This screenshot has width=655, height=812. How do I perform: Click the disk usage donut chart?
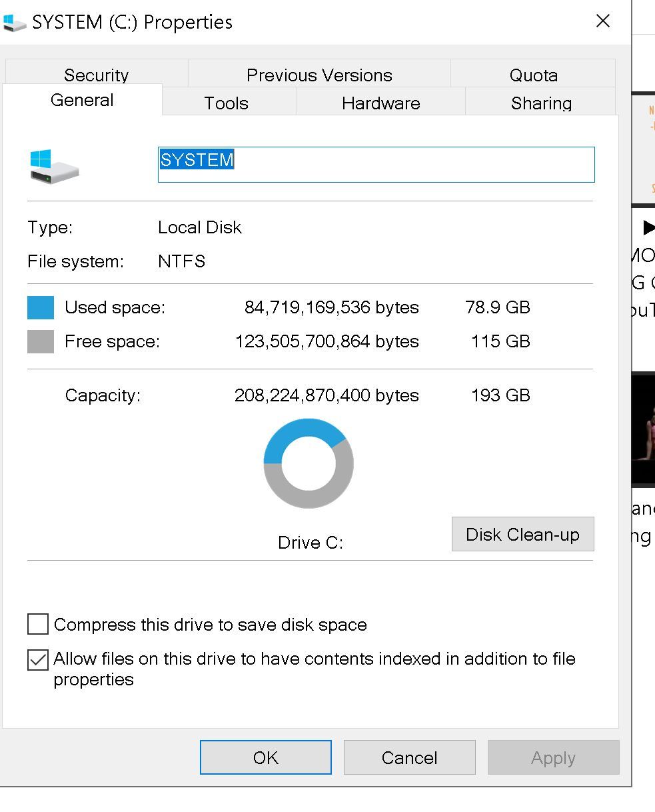(x=309, y=463)
